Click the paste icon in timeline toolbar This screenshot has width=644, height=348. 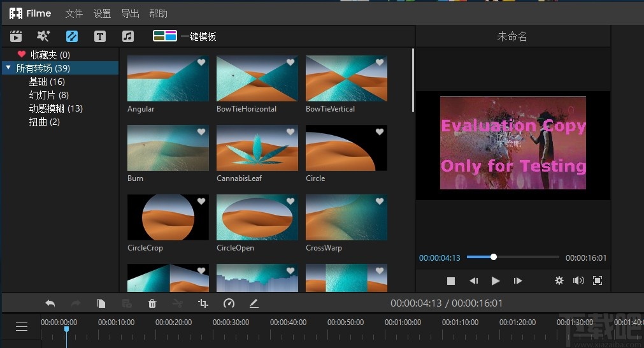coord(127,303)
